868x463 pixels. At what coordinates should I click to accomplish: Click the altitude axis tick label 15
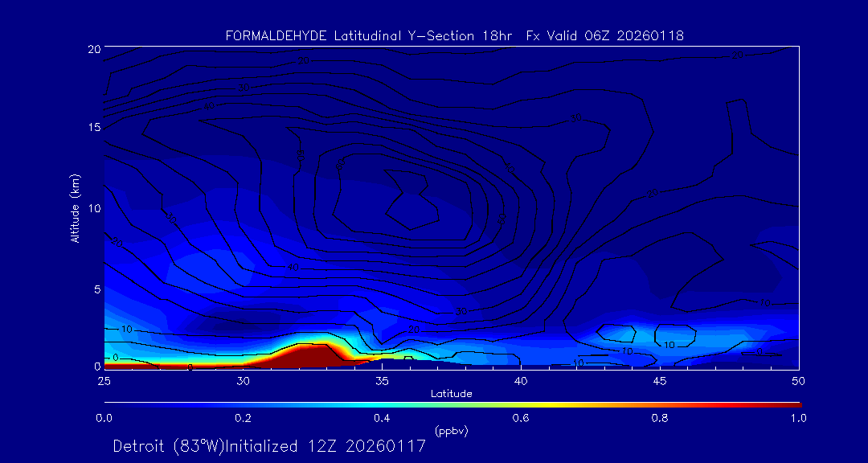pyautogui.click(x=93, y=127)
